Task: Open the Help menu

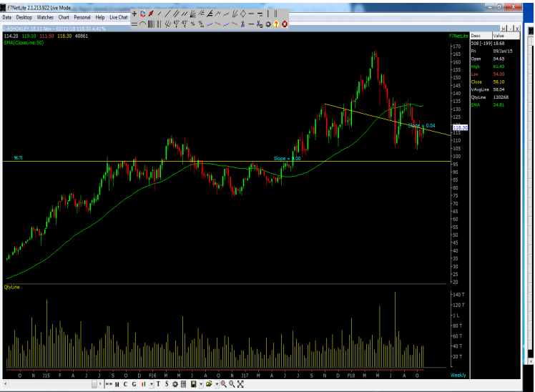Action: click(100, 17)
